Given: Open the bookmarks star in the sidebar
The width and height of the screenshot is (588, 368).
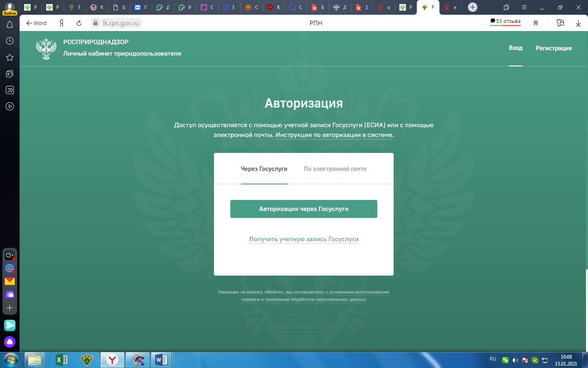Looking at the screenshot, I should [x=10, y=58].
